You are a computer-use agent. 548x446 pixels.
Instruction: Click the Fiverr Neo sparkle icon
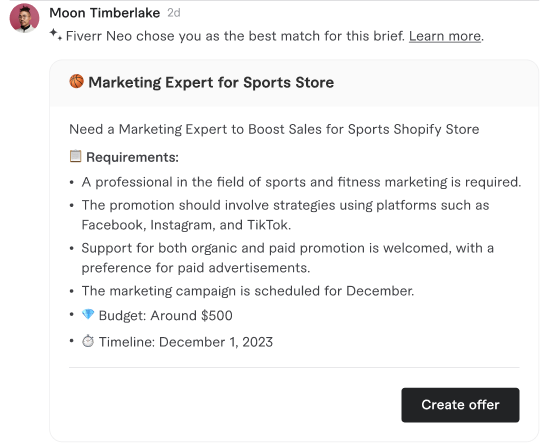click(55, 34)
